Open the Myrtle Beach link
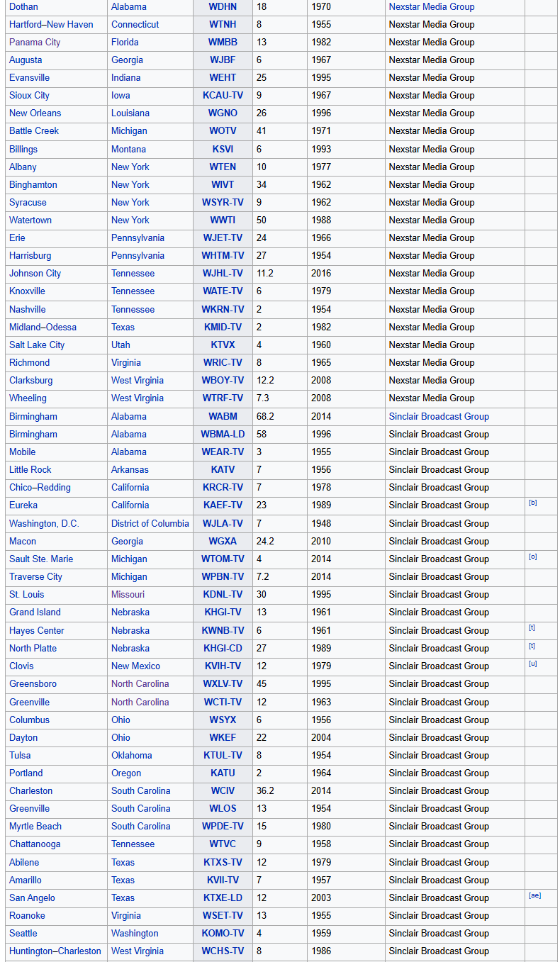The image size is (560, 962). [x=35, y=826]
